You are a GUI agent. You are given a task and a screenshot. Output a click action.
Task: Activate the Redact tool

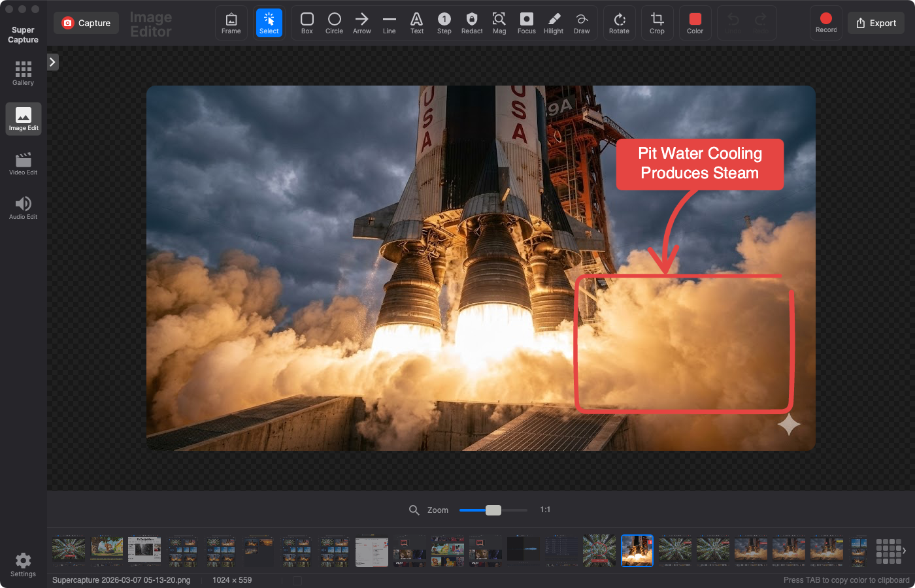click(x=471, y=23)
